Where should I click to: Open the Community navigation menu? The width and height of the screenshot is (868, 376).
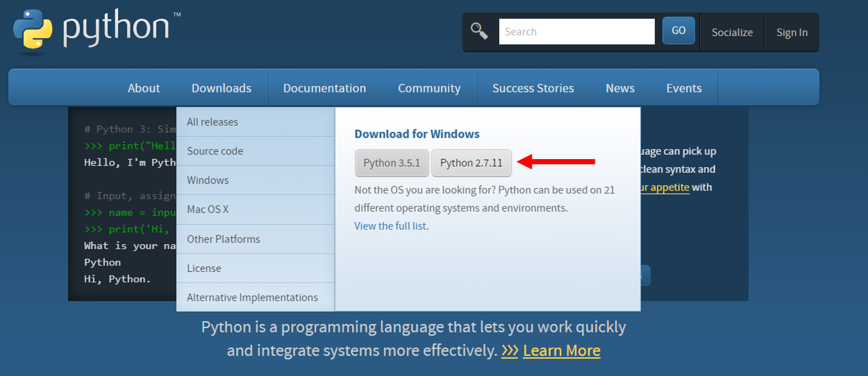click(x=429, y=88)
